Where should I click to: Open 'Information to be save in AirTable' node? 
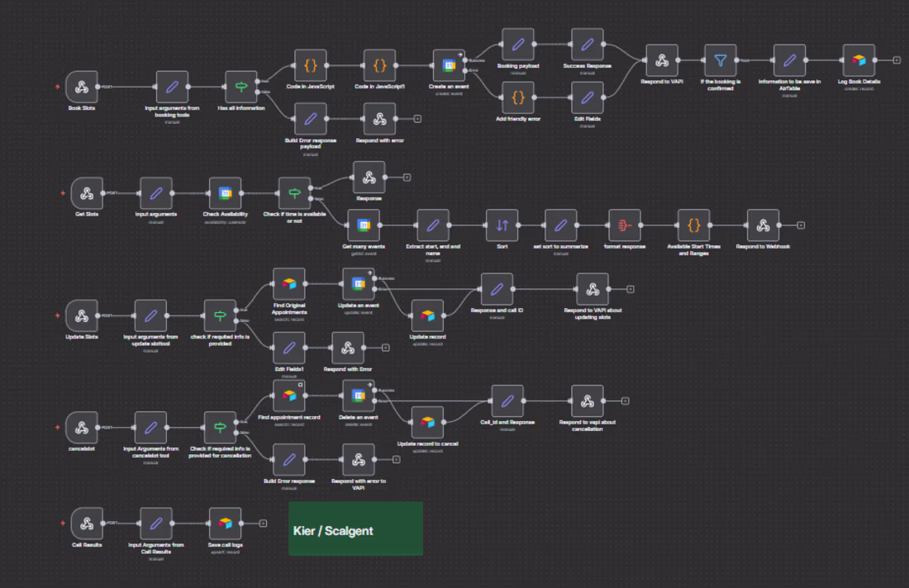pos(789,60)
